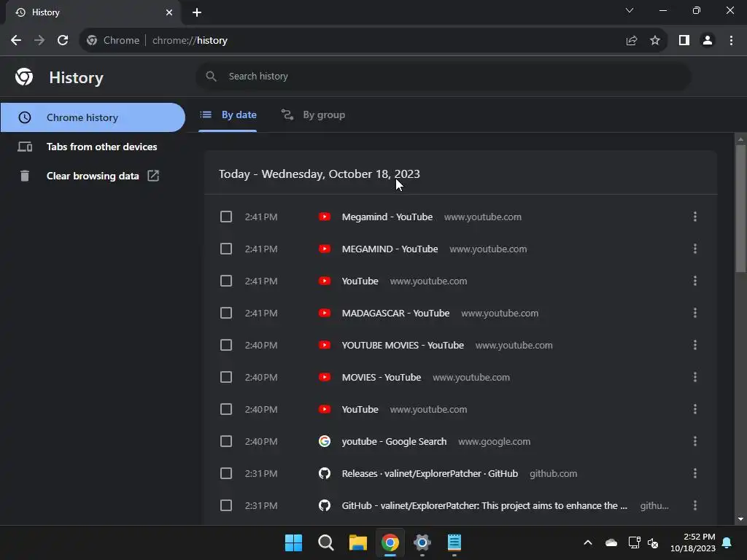Open Clear browsing data

point(93,176)
